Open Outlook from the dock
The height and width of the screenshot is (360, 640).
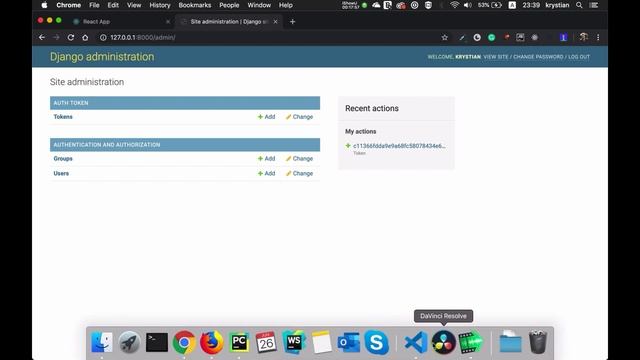tap(349, 342)
